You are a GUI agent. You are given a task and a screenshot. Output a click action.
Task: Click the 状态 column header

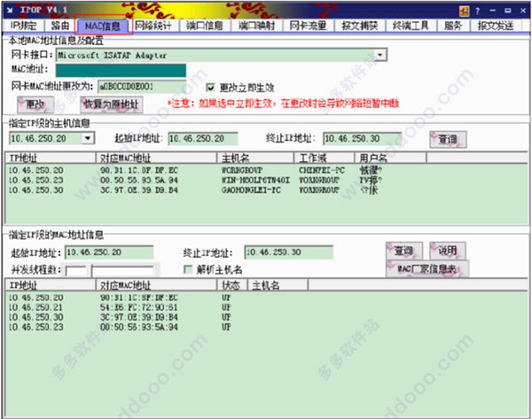tap(232, 285)
